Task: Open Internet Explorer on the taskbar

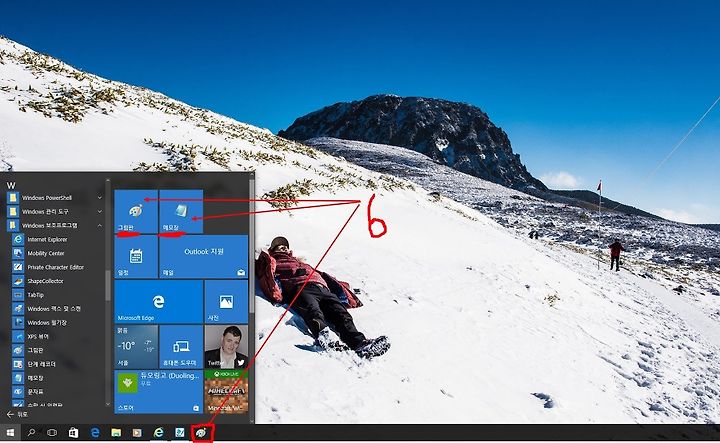Action: pos(158,432)
